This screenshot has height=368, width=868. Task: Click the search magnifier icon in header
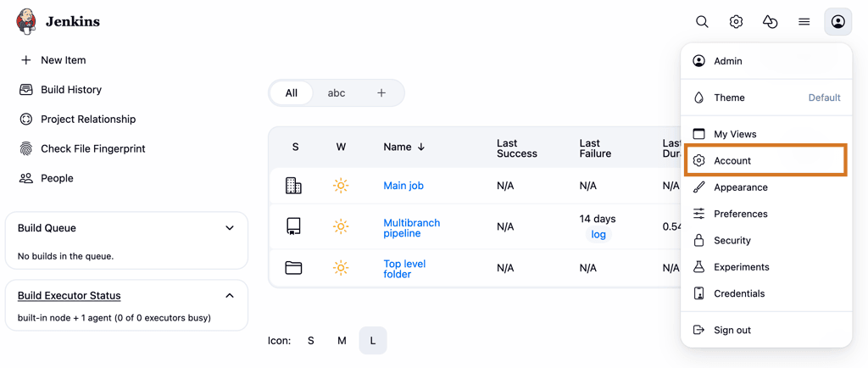click(x=702, y=22)
